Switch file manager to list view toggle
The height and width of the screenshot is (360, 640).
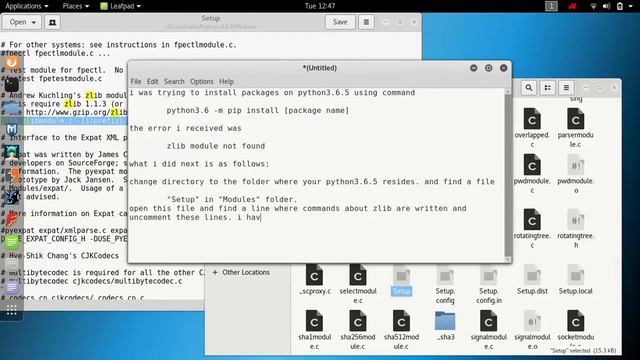[548, 87]
